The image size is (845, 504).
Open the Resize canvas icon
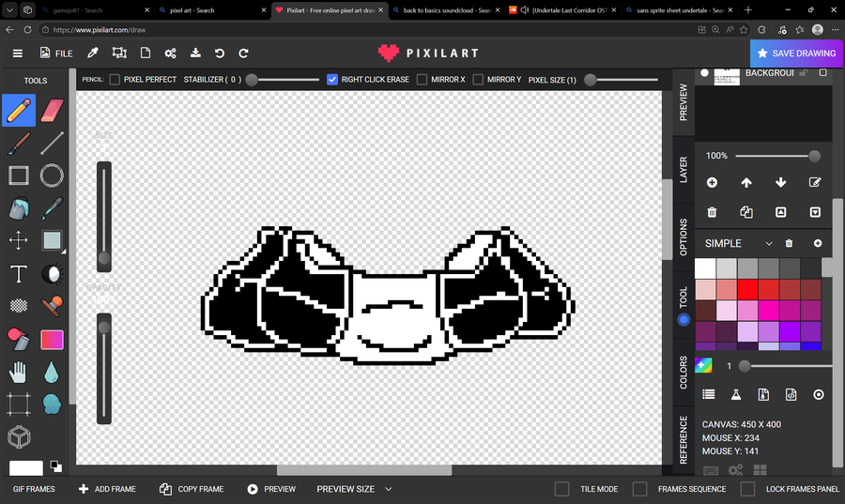click(119, 53)
